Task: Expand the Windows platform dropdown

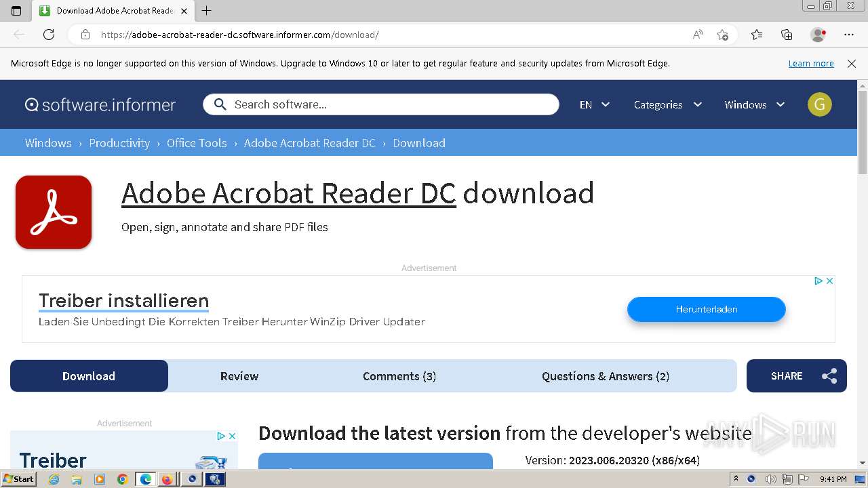Action: [755, 104]
